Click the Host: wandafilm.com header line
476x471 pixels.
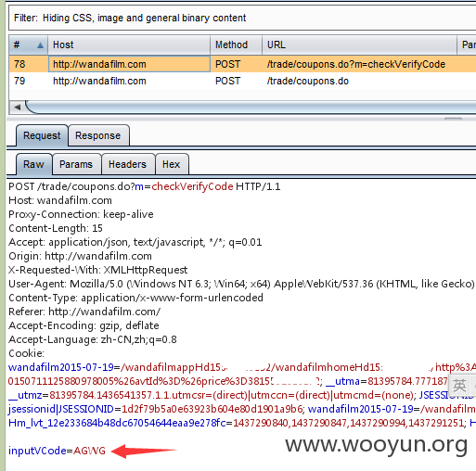(60, 200)
